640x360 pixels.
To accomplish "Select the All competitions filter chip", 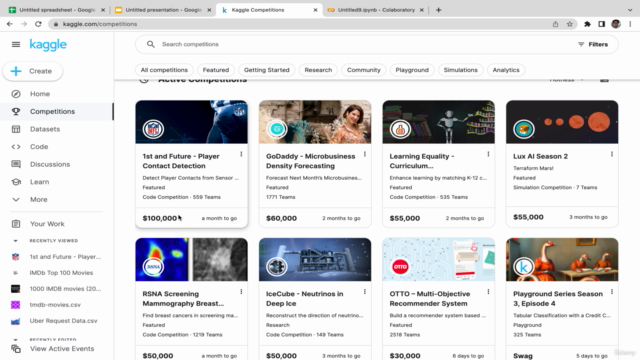I will pos(164,70).
